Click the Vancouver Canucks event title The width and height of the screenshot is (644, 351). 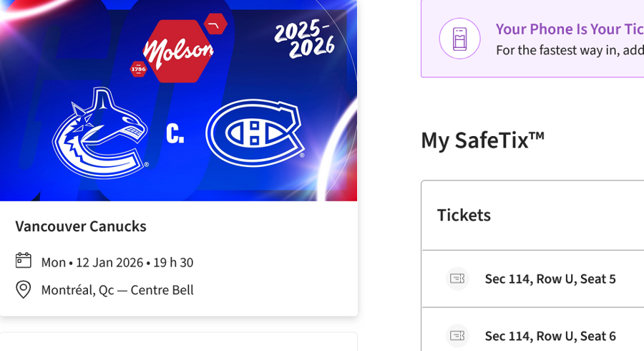coord(81,226)
